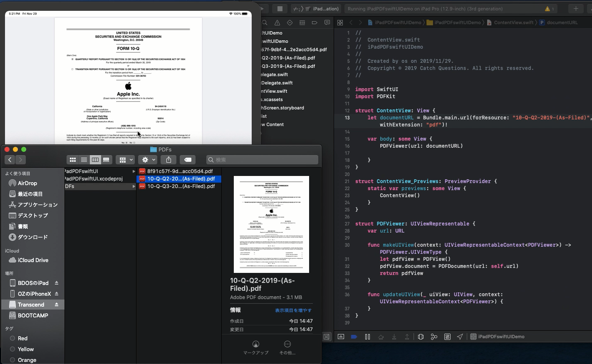Switch to the Test navigator diamond tab
Image resolution: width=592 pixels, height=364 pixels.
290,22
